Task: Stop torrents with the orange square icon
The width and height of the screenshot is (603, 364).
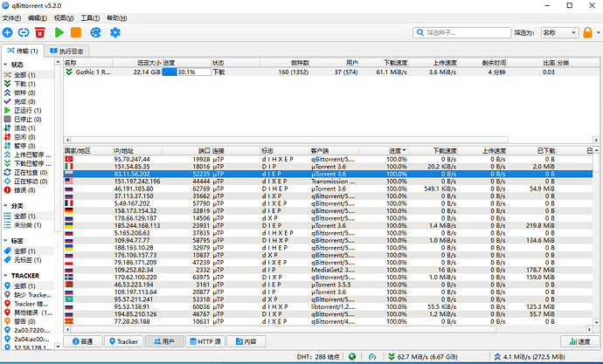Action: 76,32
